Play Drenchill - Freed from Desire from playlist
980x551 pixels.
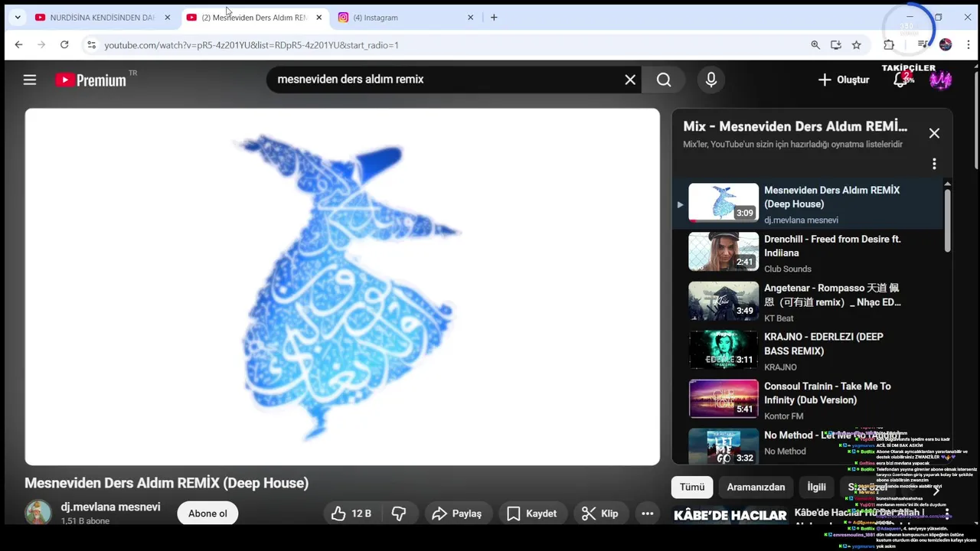[x=808, y=252]
